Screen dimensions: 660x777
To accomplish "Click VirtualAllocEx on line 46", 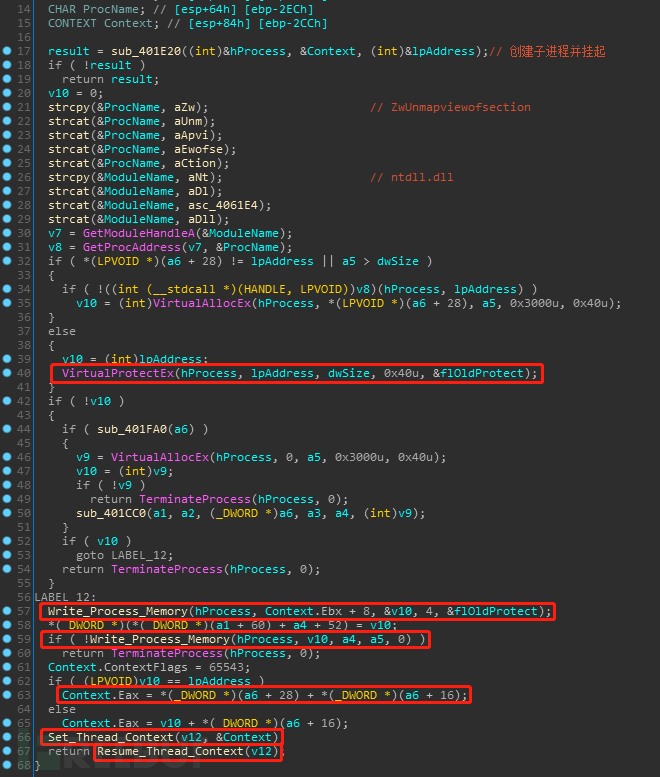I will click(x=160, y=457).
